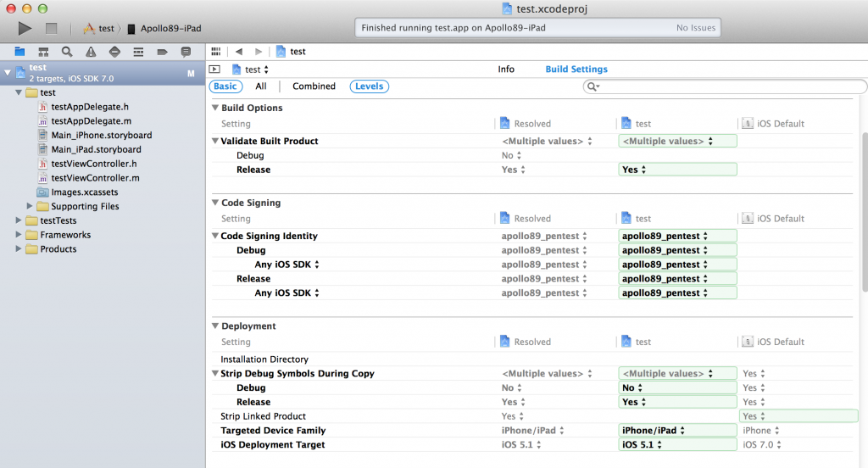Collapse the test group folder
Image resolution: width=868 pixels, height=468 pixels.
pyautogui.click(x=19, y=92)
